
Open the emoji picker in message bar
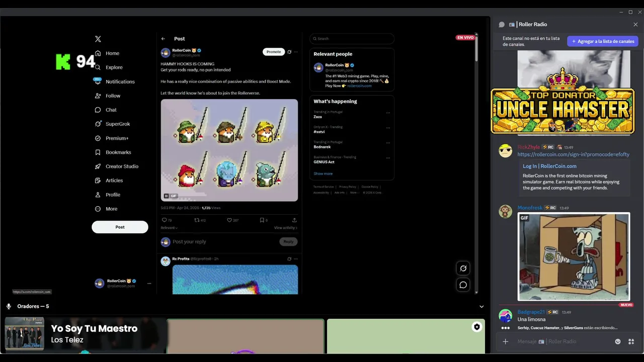click(x=618, y=342)
